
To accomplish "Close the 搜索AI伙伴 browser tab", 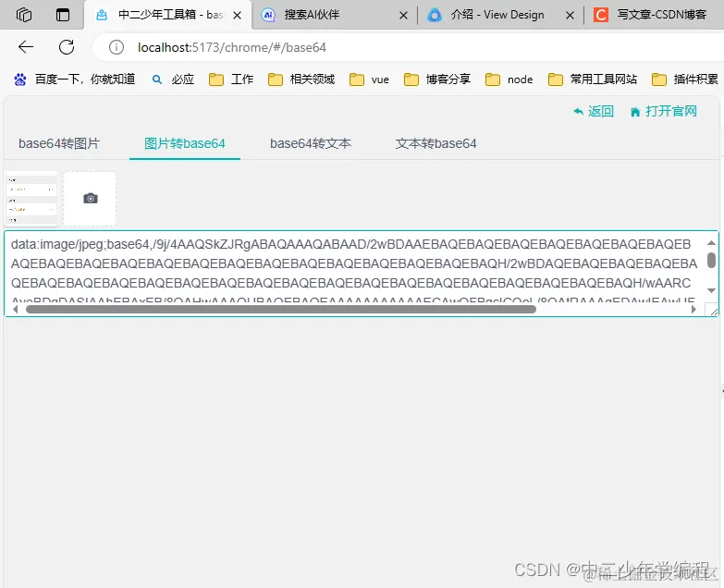I will [403, 15].
